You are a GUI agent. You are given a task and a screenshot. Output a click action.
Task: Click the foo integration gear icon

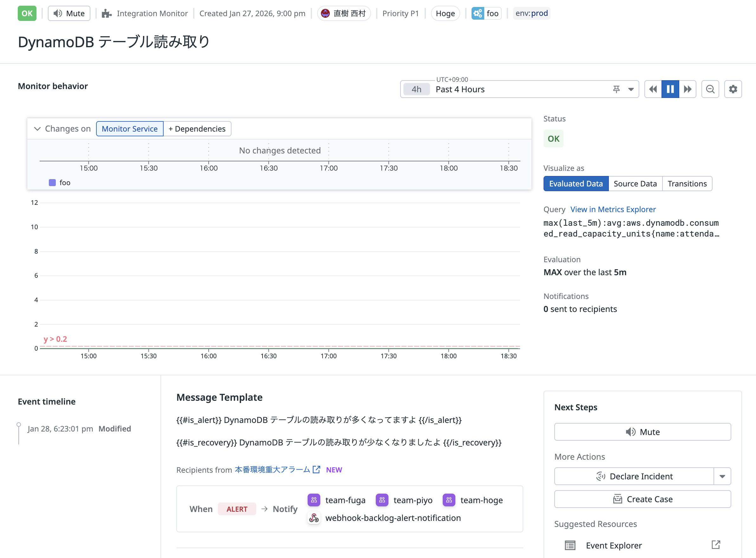pyautogui.click(x=478, y=14)
